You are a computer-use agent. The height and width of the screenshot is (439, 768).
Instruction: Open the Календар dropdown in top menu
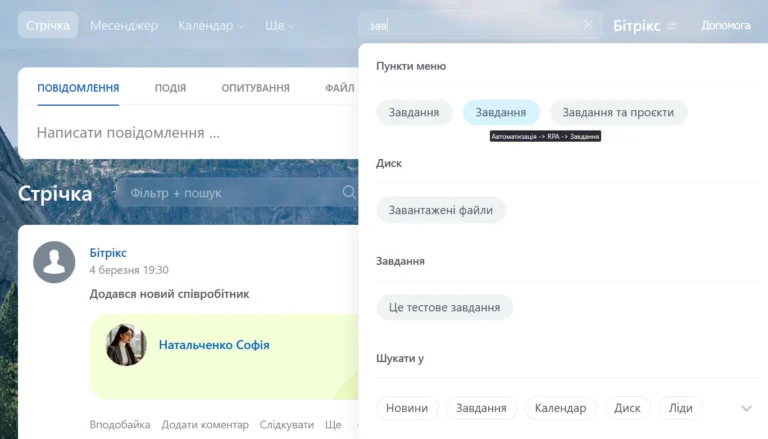(211, 25)
